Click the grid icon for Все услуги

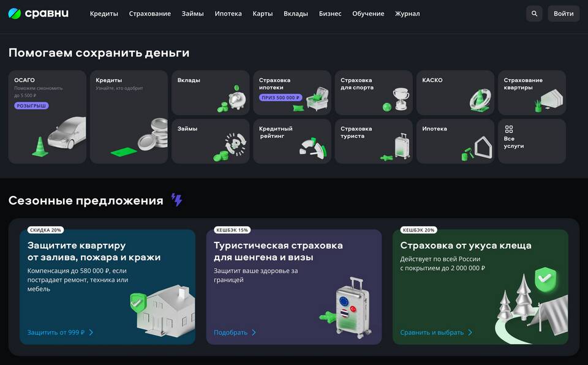(509, 130)
